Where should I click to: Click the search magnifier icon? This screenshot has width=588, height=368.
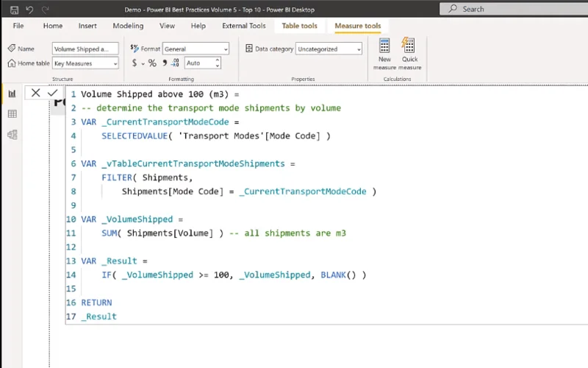[453, 8]
